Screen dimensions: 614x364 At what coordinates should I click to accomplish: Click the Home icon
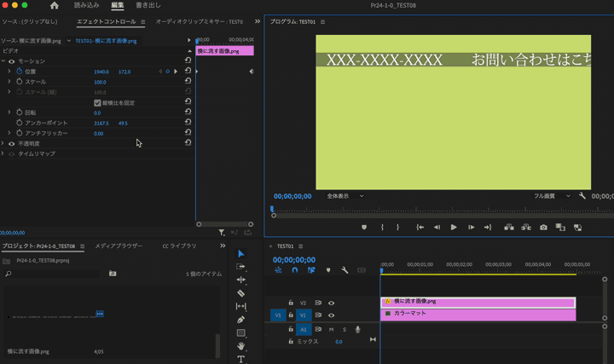pos(55,5)
